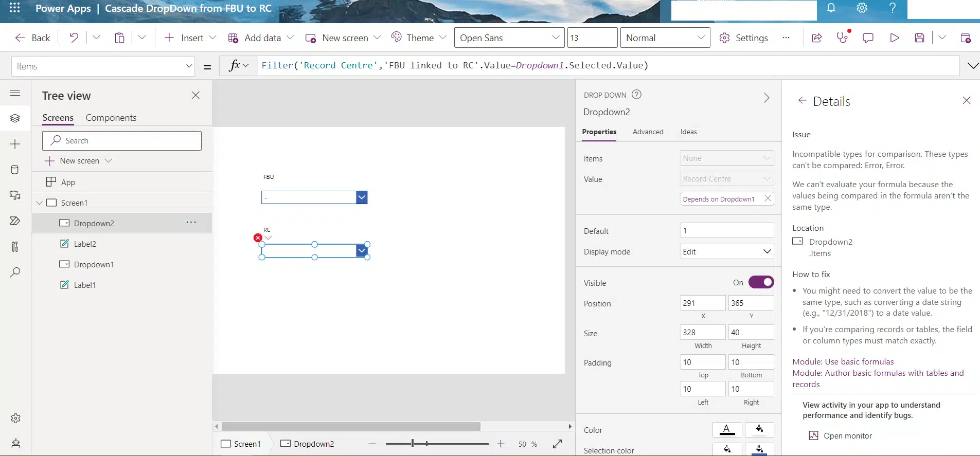Open the Theme menu
Screen dimensions: 980x456
[418, 38]
